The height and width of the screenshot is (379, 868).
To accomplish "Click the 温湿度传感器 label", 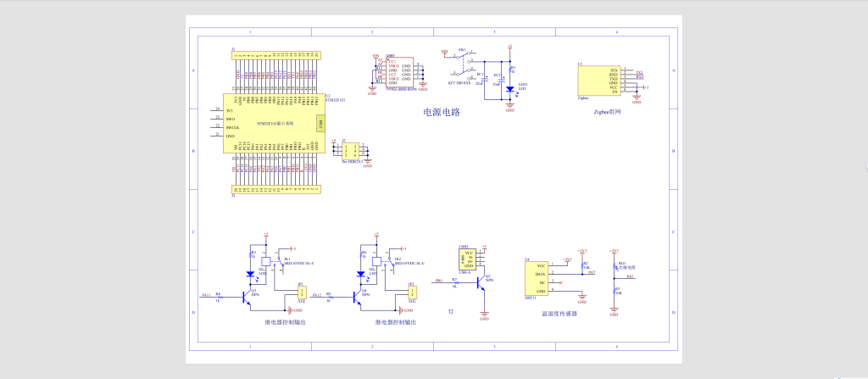I will [x=559, y=313].
